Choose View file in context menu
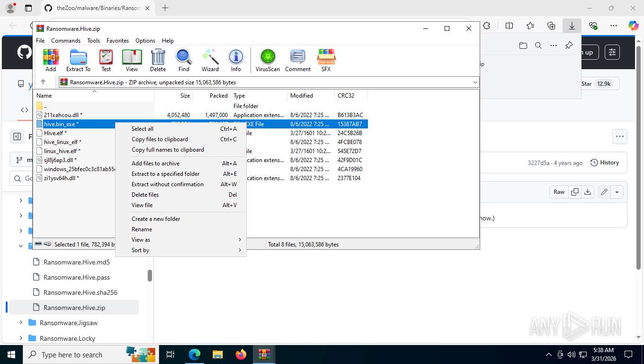This screenshot has width=644, height=364. coord(181,205)
